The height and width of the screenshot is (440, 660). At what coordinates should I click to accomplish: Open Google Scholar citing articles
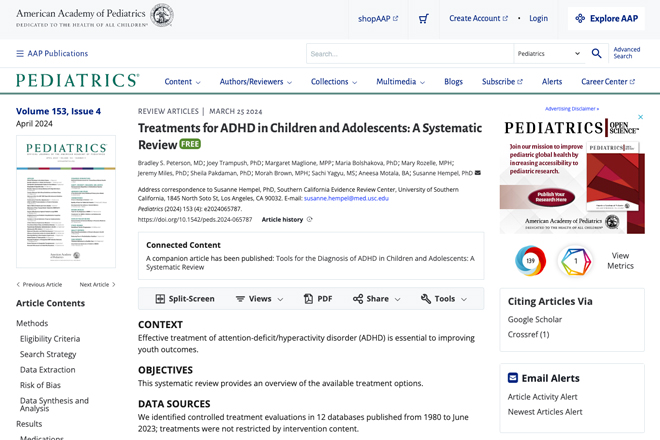pyautogui.click(x=535, y=320)
